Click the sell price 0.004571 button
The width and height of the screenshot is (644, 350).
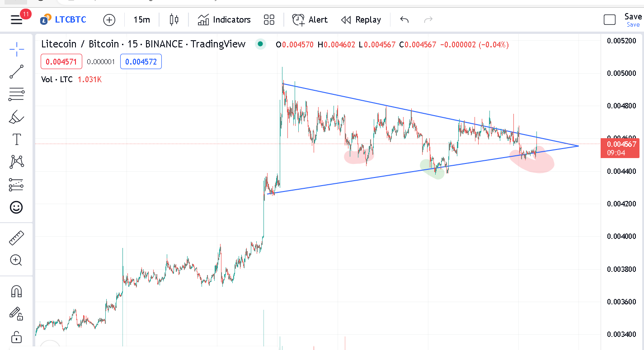[x=61, y=61]
